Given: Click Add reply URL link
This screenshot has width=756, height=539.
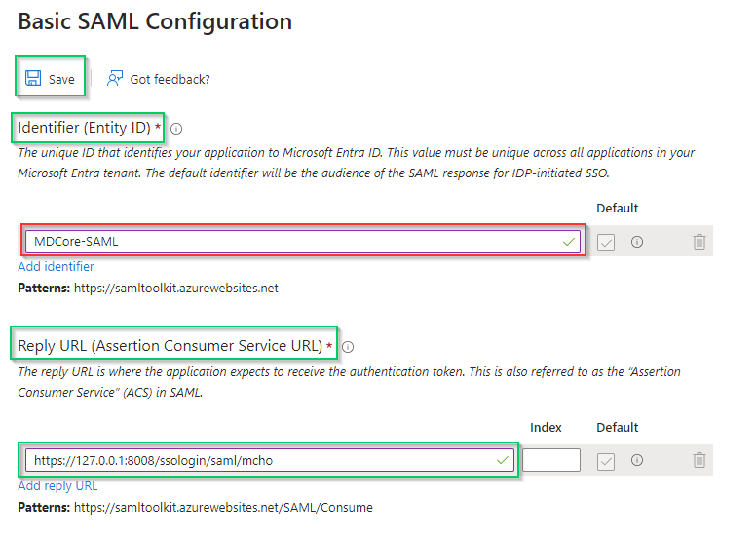Looking at the screenshot, I should coord(56,485).
